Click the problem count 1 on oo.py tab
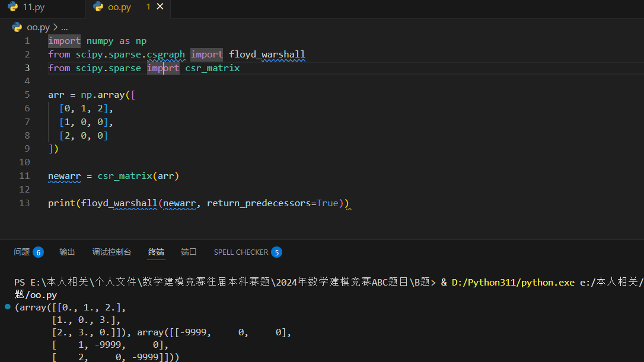The height and width of the screenshot is (362, 644). click(148, 7)
